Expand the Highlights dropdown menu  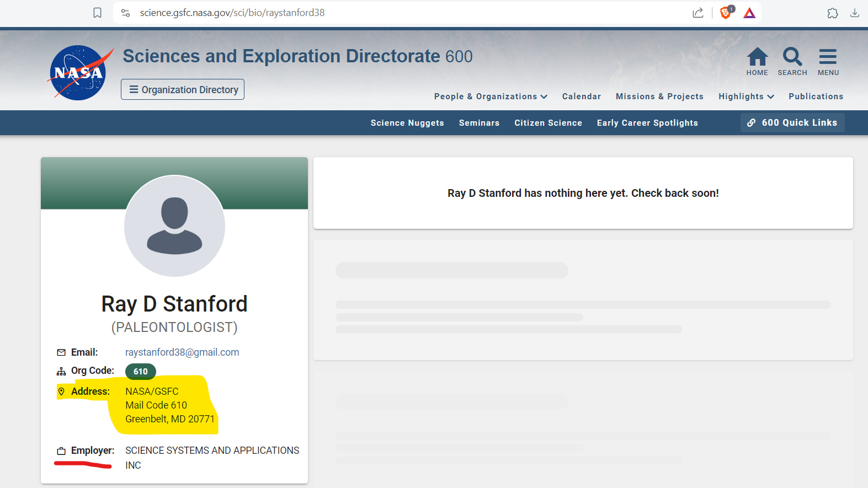pos(746,96)
